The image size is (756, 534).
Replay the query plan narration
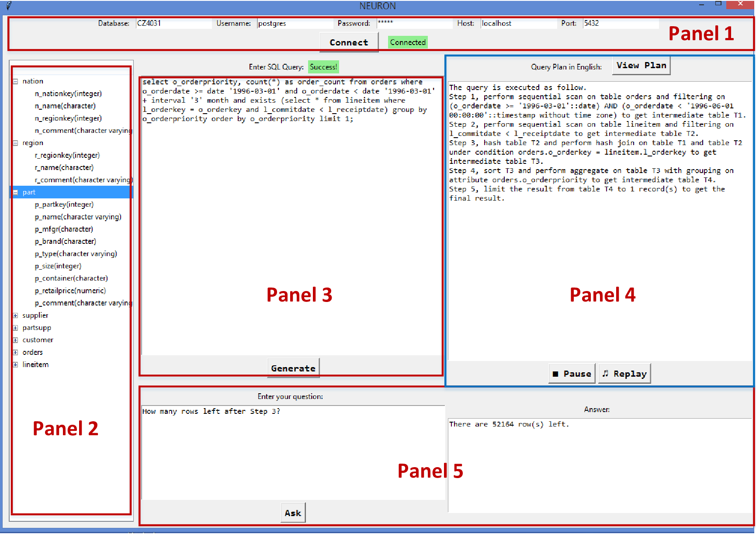pyautogui.click(x=624, y=374)
